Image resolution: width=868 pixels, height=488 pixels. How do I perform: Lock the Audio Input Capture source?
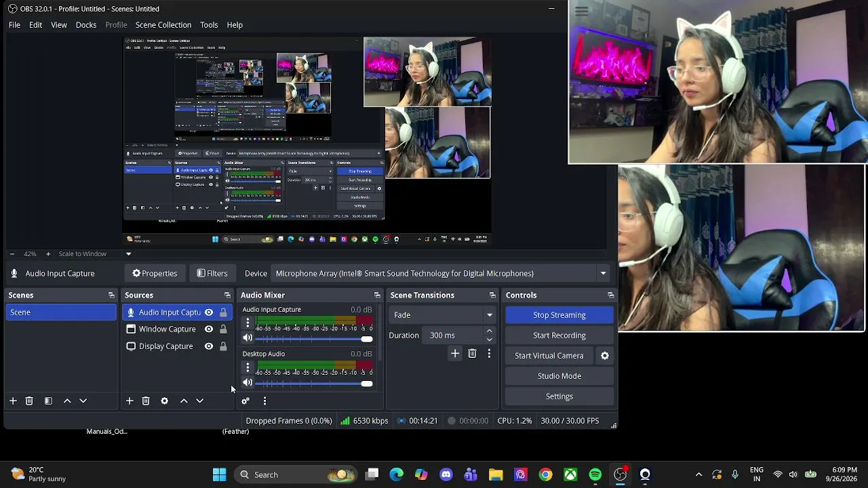click(223, 312)
